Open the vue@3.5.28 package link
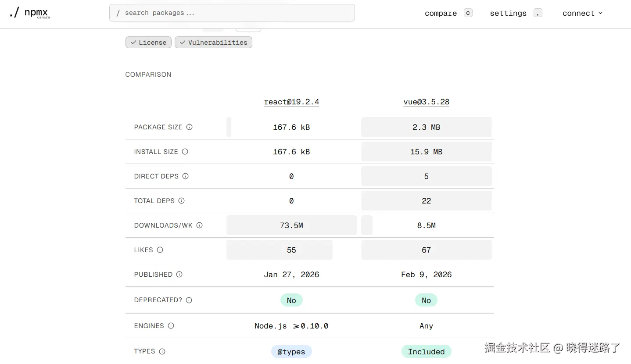631x364 pixels. click(x=426, y=102)
